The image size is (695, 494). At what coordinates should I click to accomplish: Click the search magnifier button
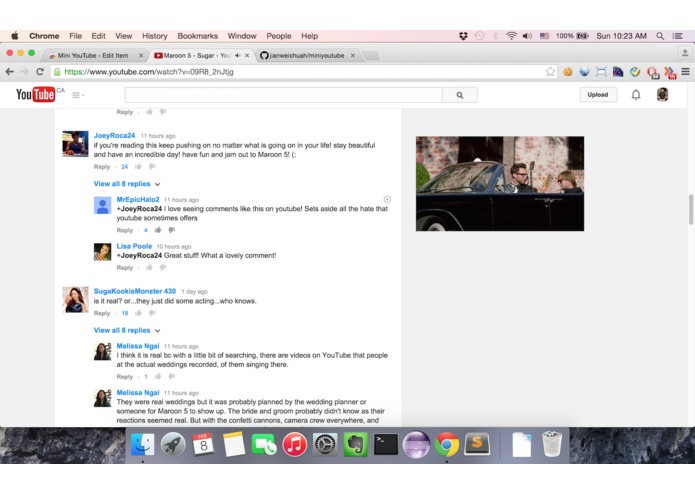[x=460, y=95]
